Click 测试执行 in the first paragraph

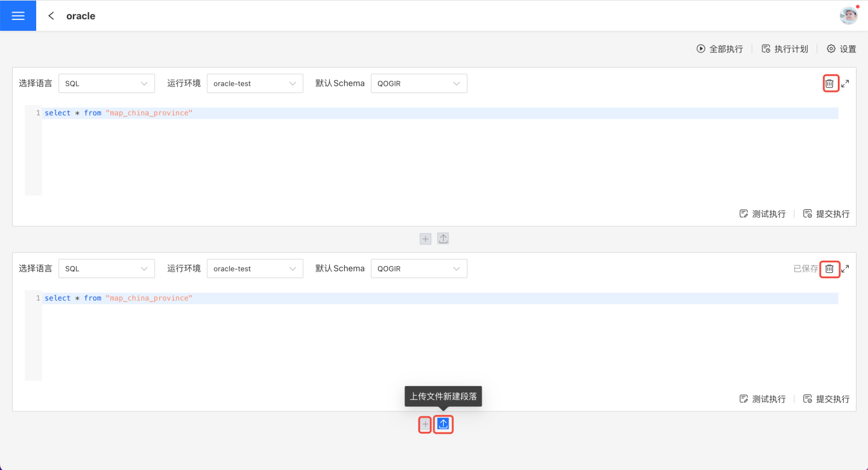click(x=763, y=214)
